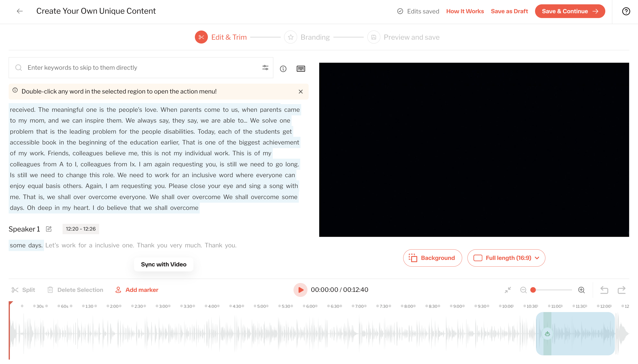Click the search magnifier icon
638x364 pixels.
[18, 68]
